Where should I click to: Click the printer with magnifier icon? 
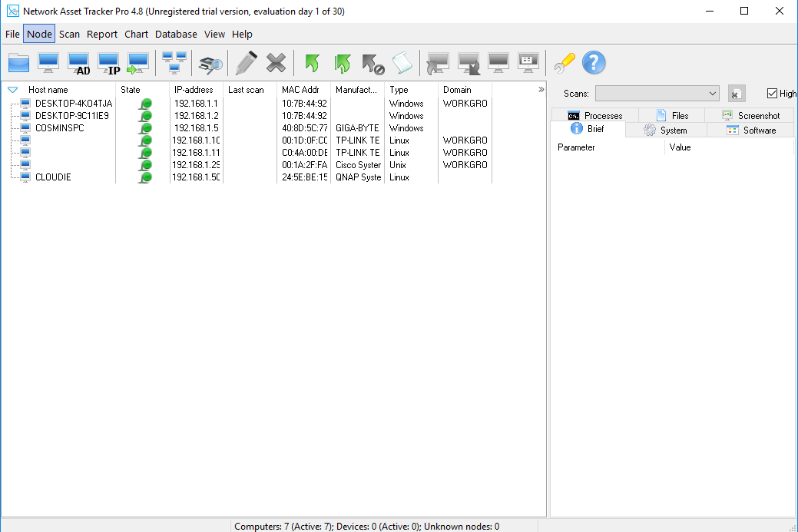[x=210, y=64]
